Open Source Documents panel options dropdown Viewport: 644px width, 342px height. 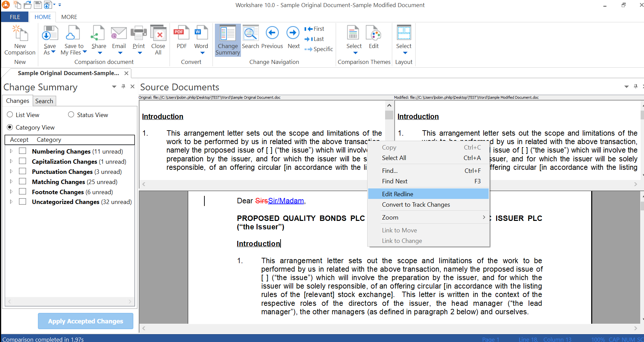[x=626, y=87]
